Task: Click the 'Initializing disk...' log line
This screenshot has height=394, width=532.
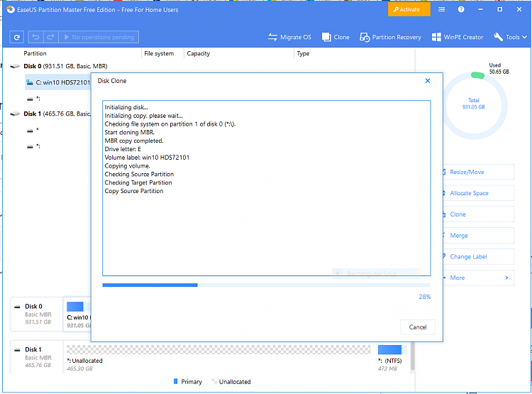Action: (126, 107)
